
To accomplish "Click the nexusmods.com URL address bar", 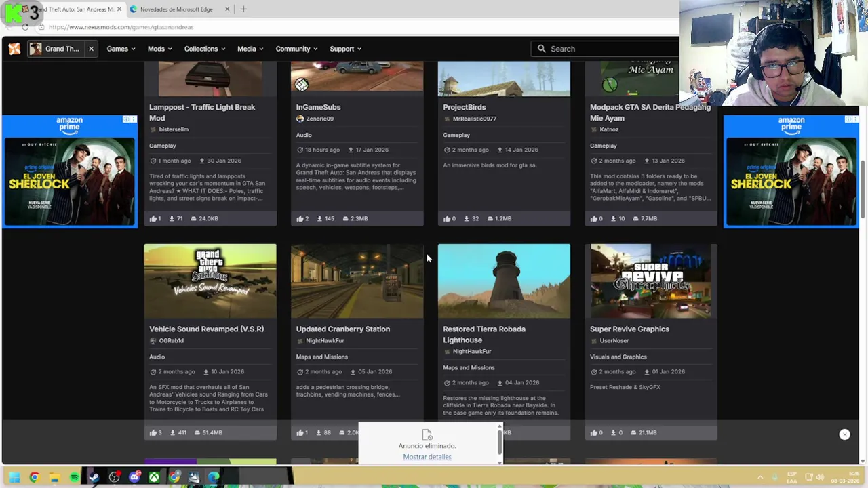I will [121, 27].
